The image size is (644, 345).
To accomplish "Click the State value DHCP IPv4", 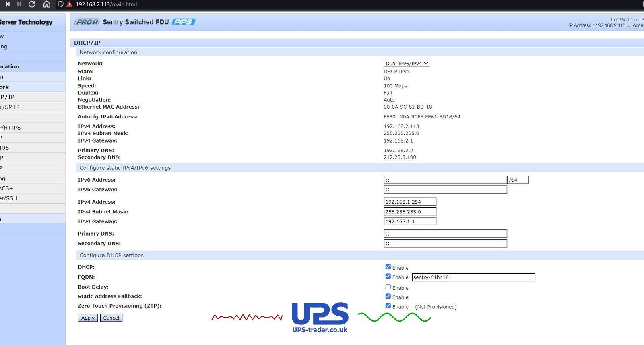I will (396, 72).
